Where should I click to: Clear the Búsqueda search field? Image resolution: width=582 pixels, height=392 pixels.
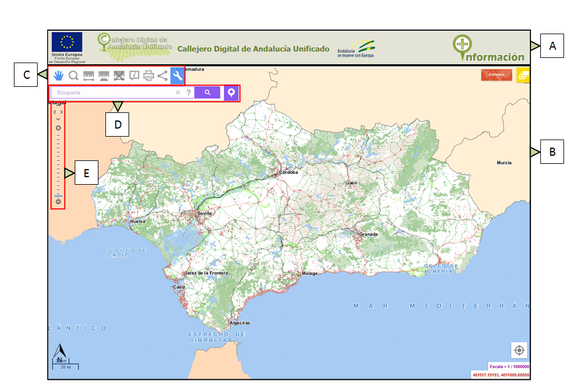pos(178,93)
